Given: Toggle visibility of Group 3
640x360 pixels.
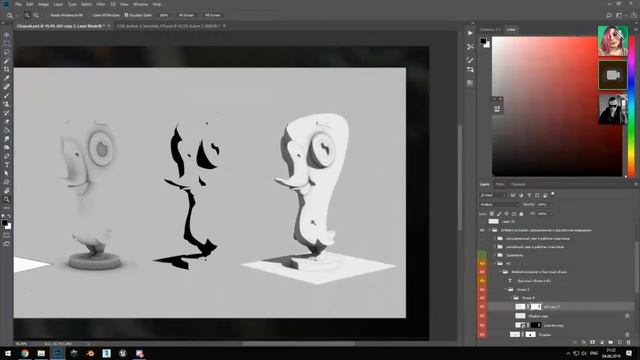Looking at the screenshot, I should pos(482,289).
